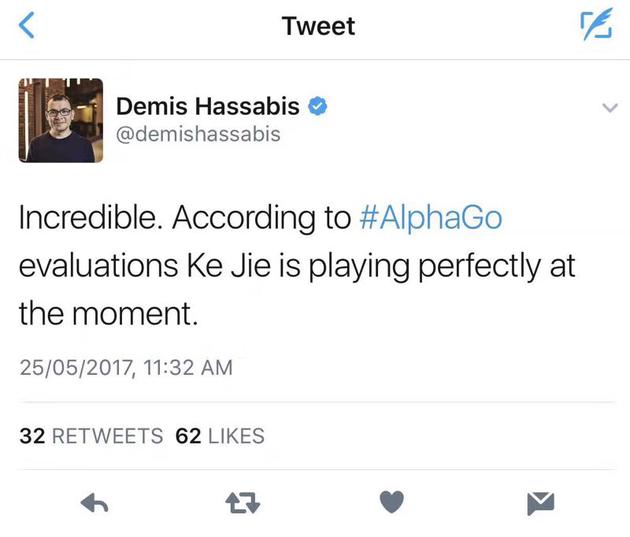630x537 pixels.
Task: View the 32 Retweets list
Action: click(x=91, y=436)
